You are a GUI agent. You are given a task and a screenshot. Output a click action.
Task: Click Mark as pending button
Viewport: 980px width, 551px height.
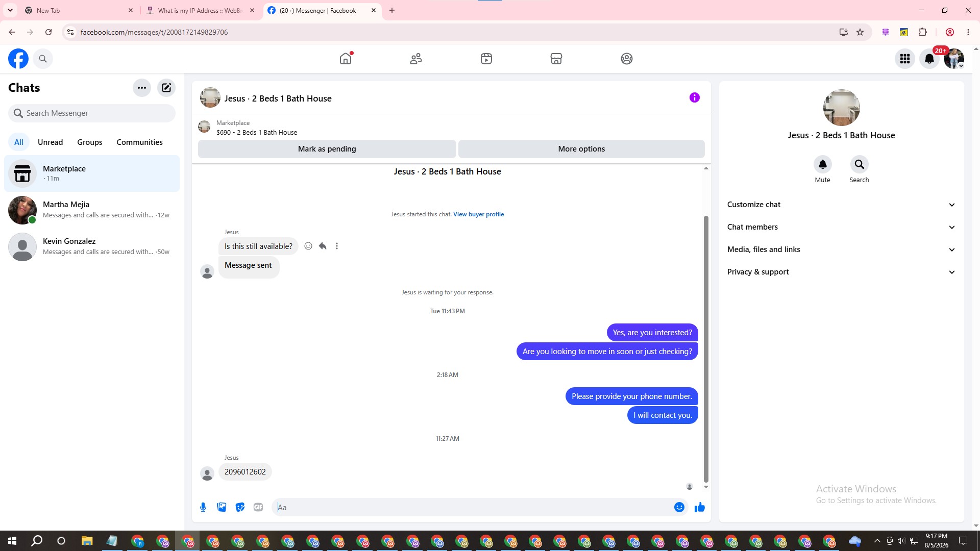click(327, 149)
